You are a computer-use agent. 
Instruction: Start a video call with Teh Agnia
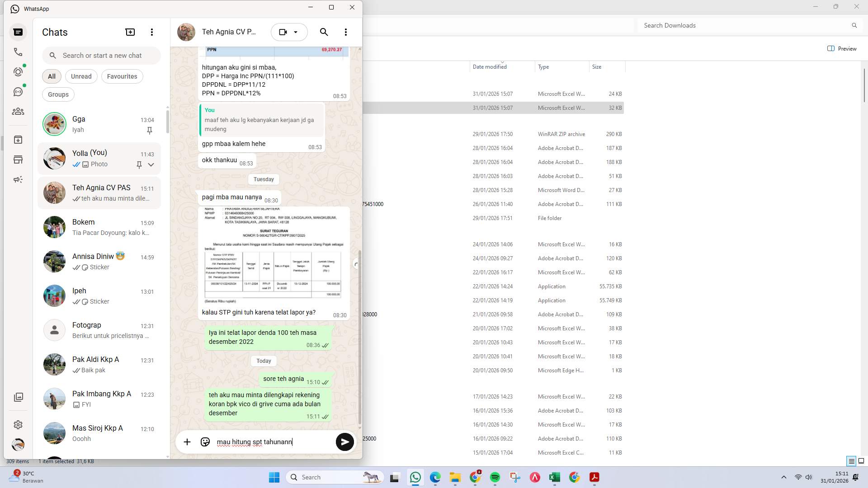pyautogui.click(x=283, y=32)
